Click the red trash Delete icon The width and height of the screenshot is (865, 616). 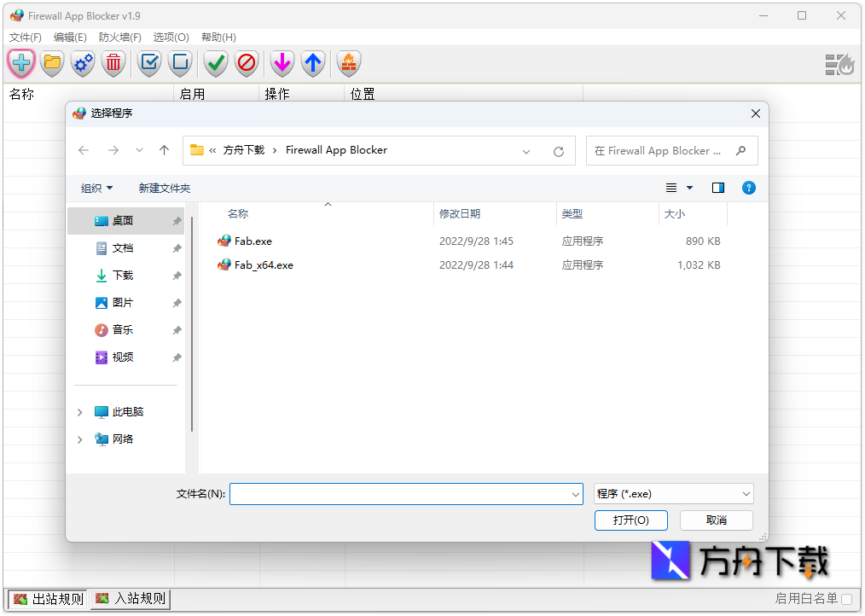coord(113,63)
